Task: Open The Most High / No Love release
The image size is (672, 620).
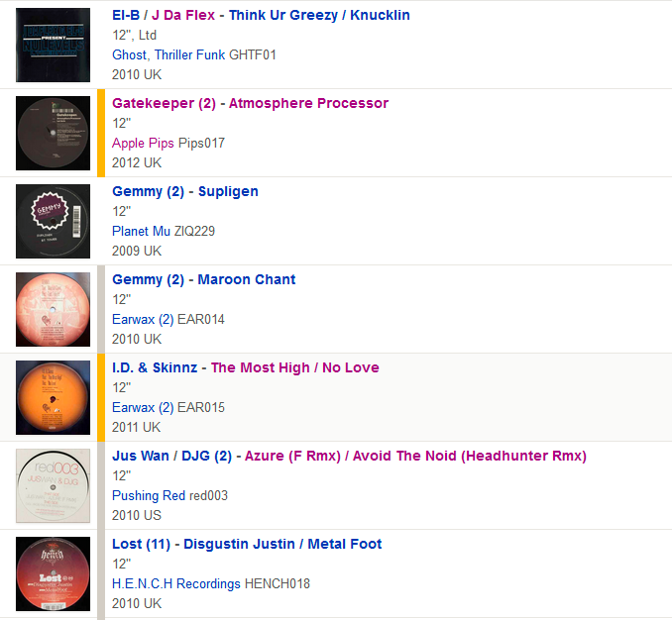Action: pos(294,367)
